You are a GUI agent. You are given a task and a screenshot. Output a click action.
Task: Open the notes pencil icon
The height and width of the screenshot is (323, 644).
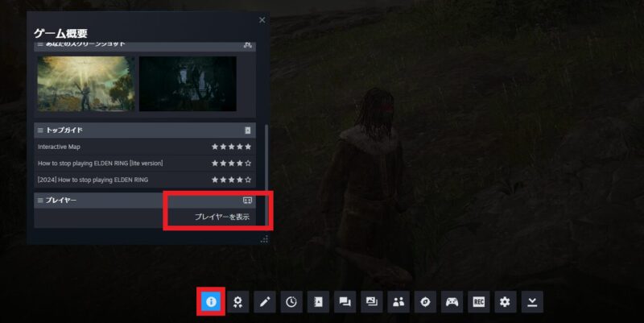pos(265,302)
